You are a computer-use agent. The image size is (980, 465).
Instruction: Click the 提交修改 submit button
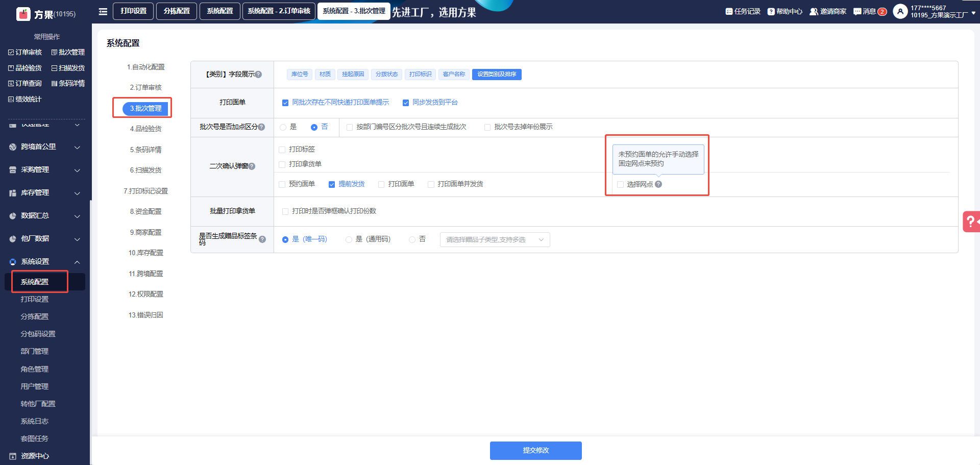(x=535, y=450)
